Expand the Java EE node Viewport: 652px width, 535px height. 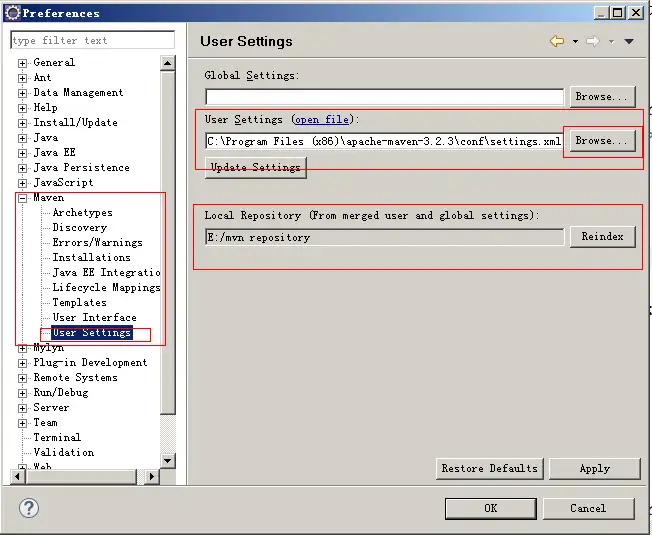click(22, 153)
